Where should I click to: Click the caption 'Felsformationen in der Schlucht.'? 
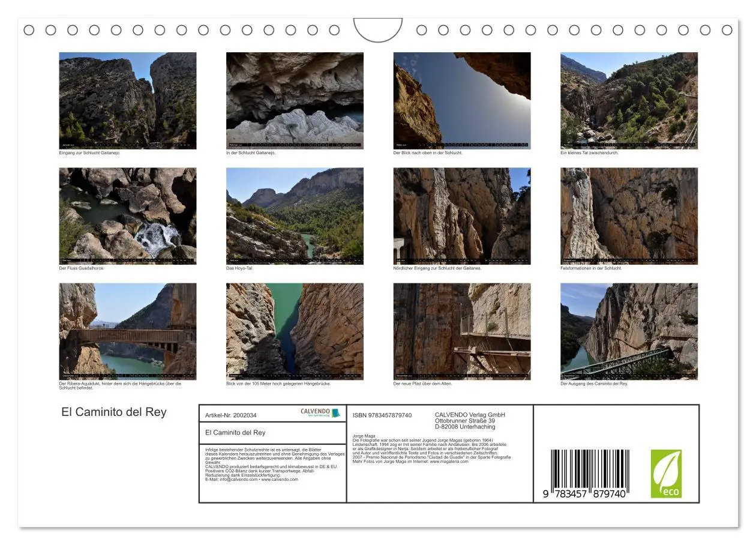pyautogui.click(x=591, y=268)
